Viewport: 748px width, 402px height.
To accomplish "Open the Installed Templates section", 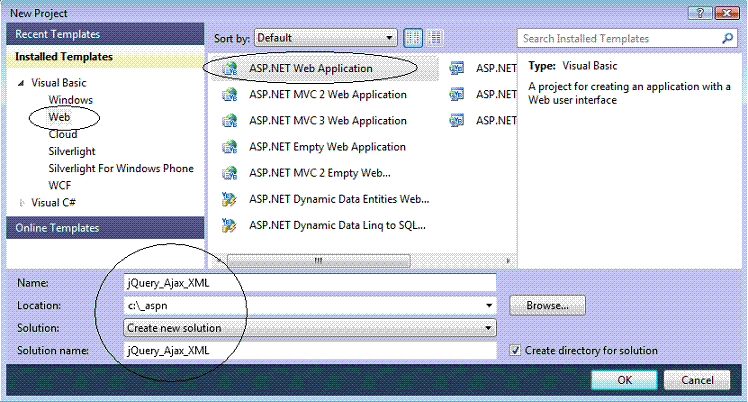I will point(105,57).
